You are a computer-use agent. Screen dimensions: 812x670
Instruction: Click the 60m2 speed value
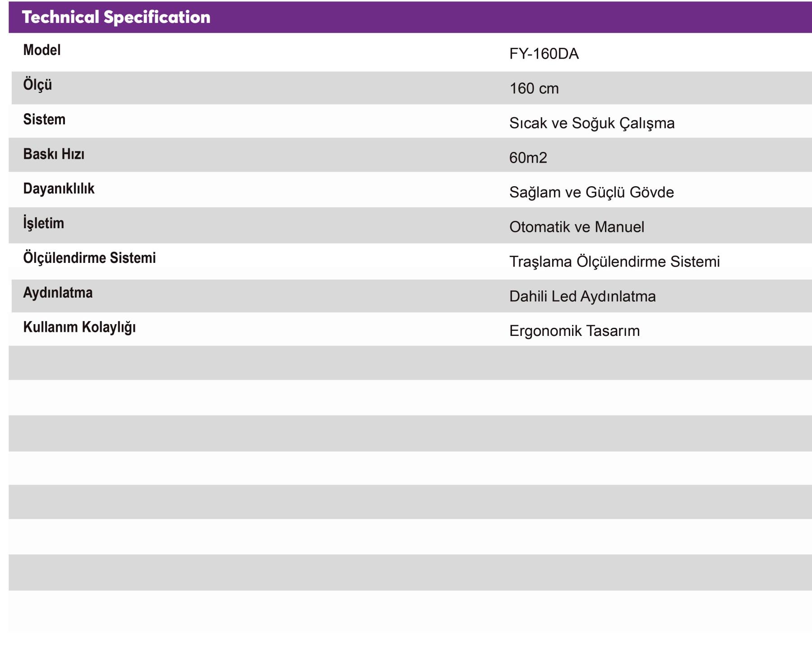pyautogui.click(x=528, y=158)
